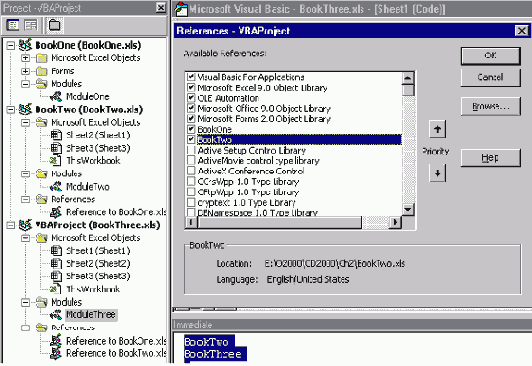Select the BookTwo project icon

tap(25, 109)
